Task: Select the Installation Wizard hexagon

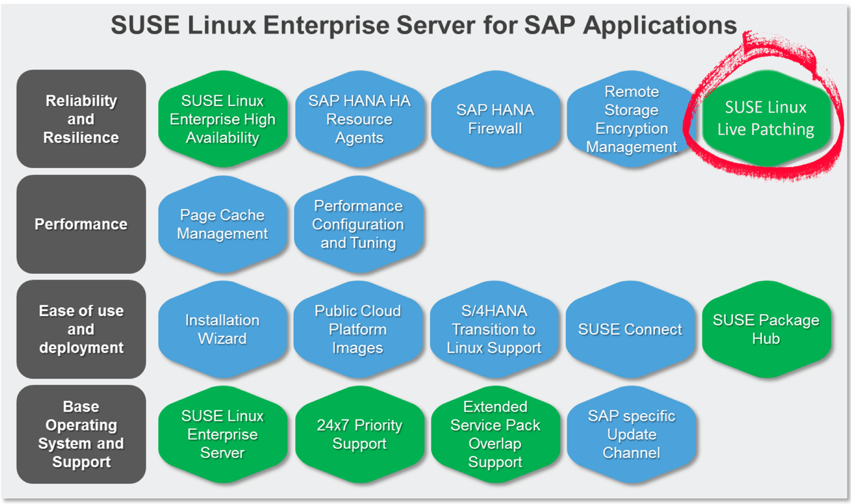Action: (x=223, y=329)
